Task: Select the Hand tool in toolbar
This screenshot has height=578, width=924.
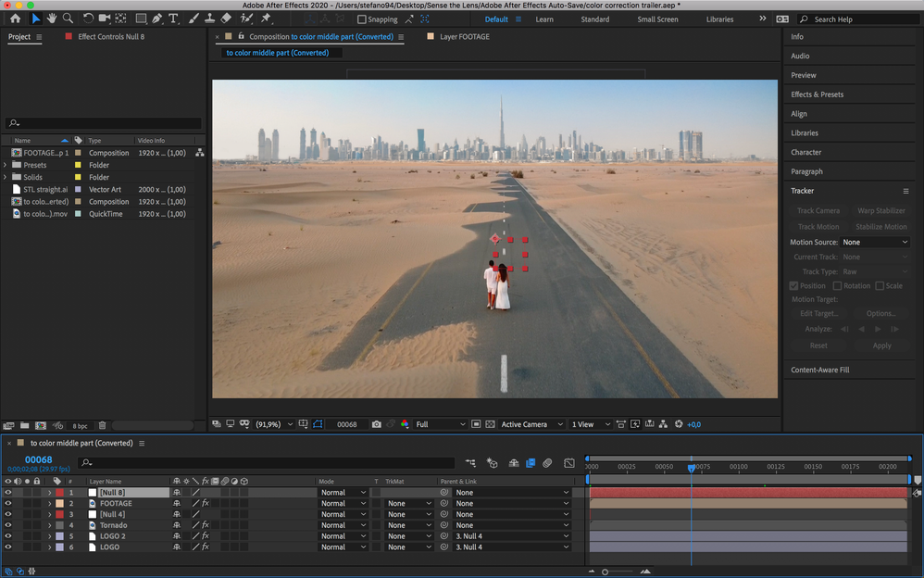Action: coord(52,19)
